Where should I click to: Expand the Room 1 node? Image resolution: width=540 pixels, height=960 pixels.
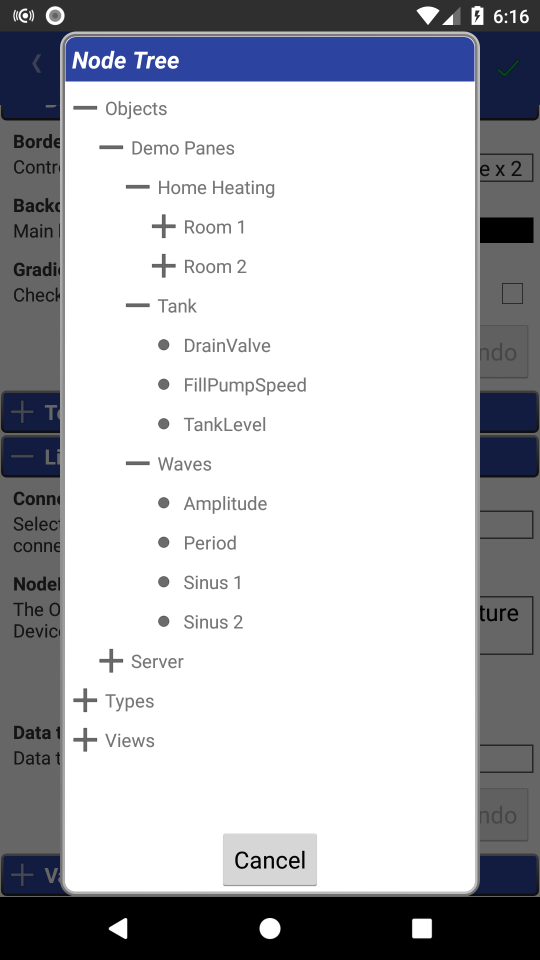(x=163, y=227)
